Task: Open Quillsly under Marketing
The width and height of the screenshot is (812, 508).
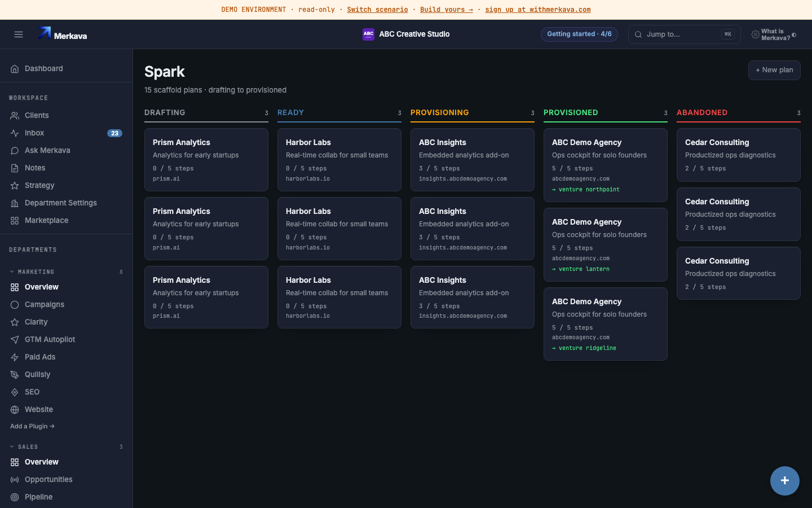Action: click(x=66, y=375)
